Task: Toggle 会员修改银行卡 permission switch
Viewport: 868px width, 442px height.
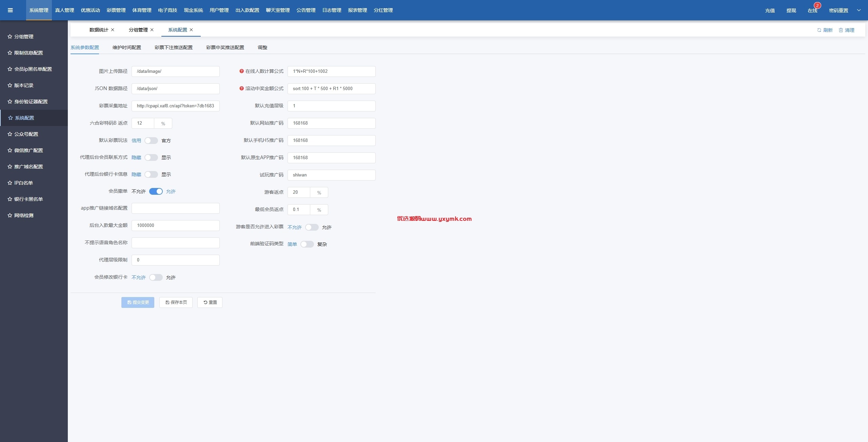Action: pyautogui.click(x=156, y=277)
